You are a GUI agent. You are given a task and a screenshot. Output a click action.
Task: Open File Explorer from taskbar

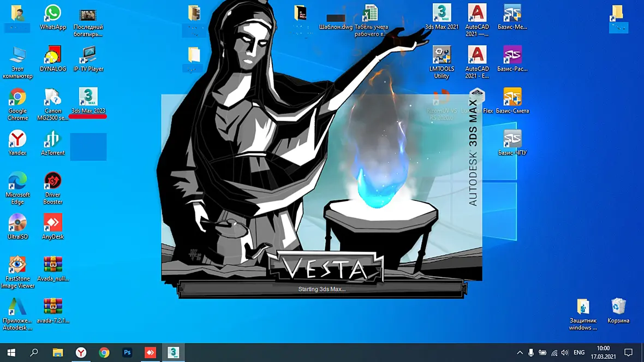(57, 353)
